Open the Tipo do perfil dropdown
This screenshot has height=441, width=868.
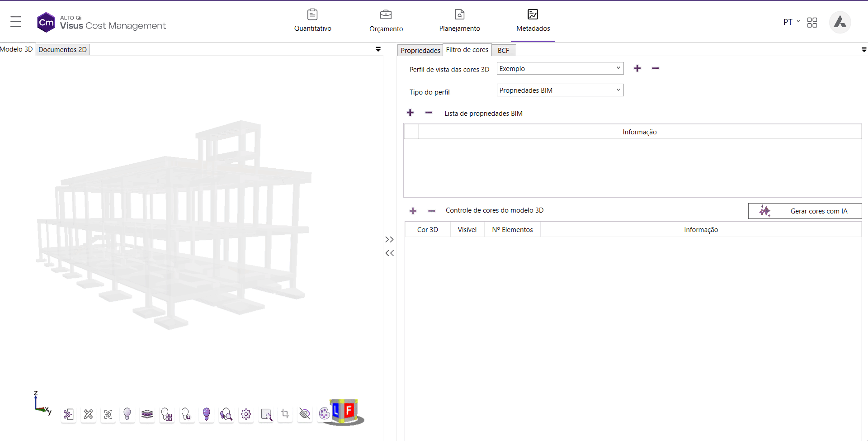(560, 90)
